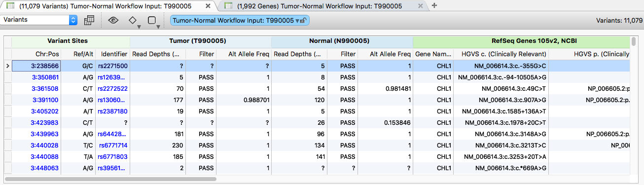Click the lock icon on workflow chip

point(303,20)
